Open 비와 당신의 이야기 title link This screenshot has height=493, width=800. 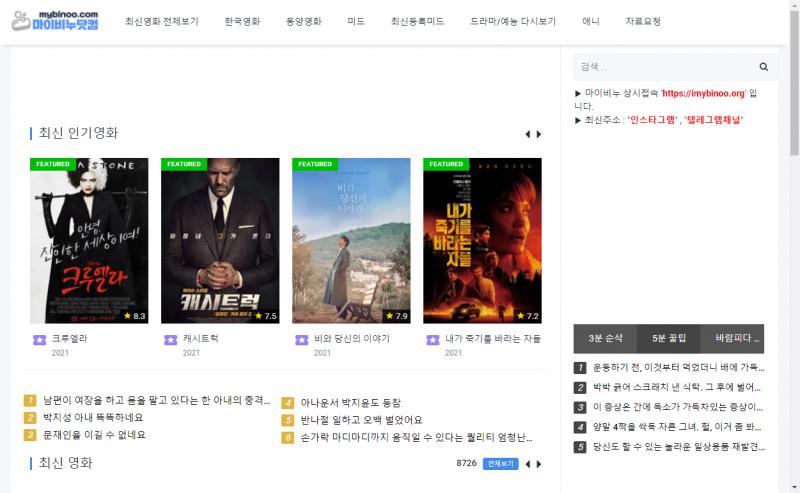click(x=352, y=338)
